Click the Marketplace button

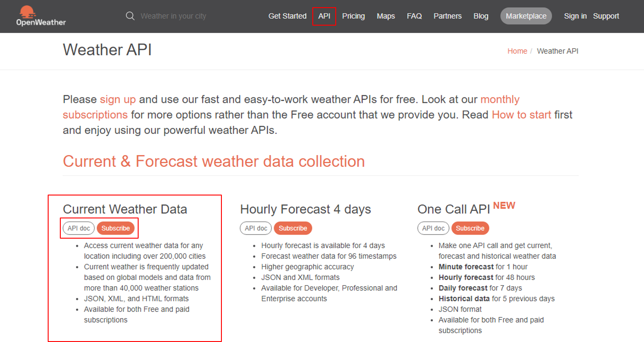tap(526, 16)
